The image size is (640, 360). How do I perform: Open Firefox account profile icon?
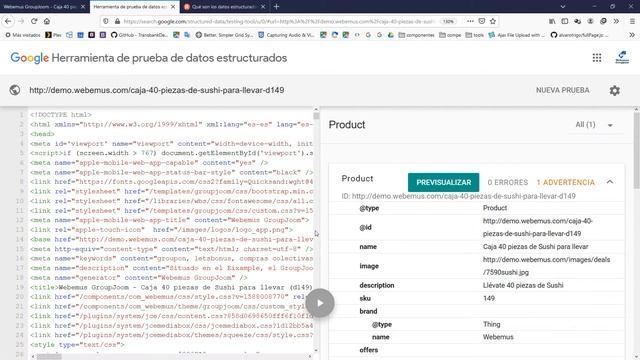(590, 21)
